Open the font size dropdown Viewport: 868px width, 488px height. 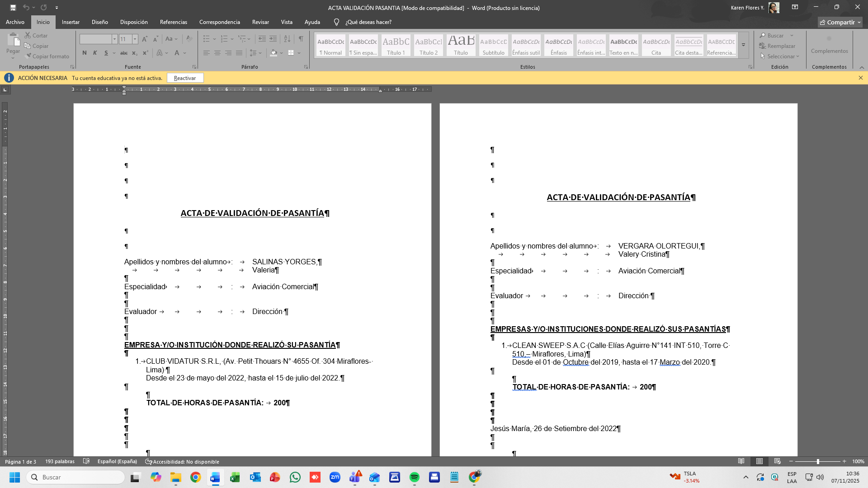tap(135, 39)
